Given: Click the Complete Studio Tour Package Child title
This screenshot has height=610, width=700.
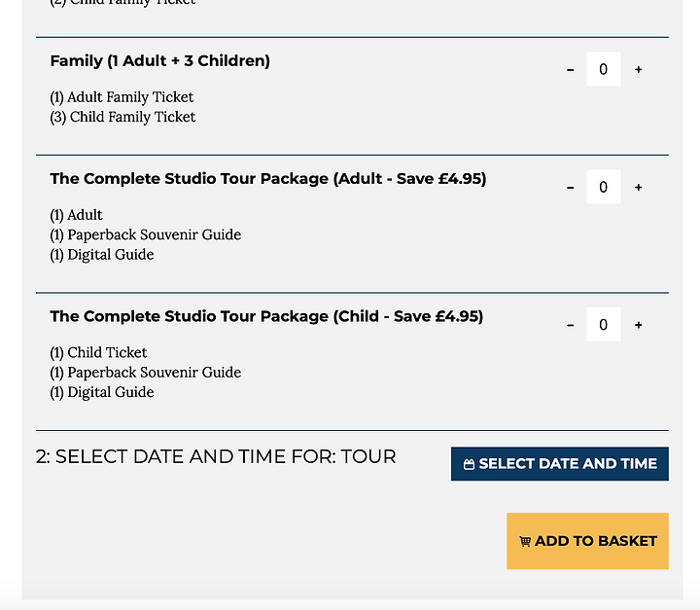Looking at the screenshot, I should (266, 316).
